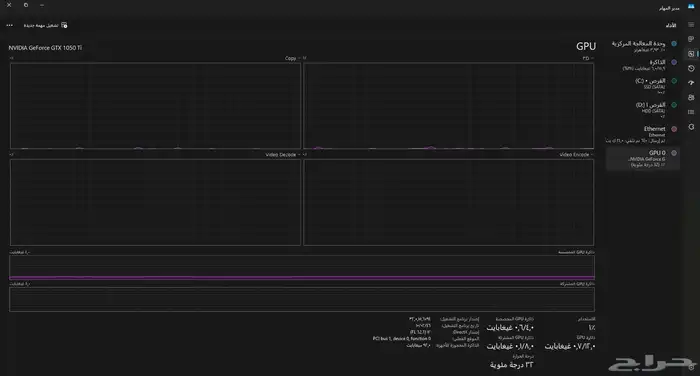Open the Video Decode graph dropdown
This screenshot has width=700, height=376.
tap(283, 155)
